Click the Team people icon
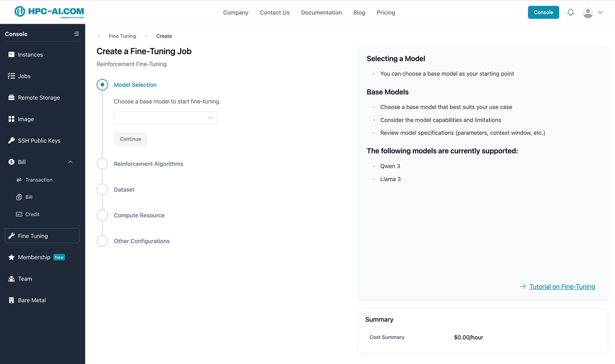The image size is (615, 364). click(12, 279)
